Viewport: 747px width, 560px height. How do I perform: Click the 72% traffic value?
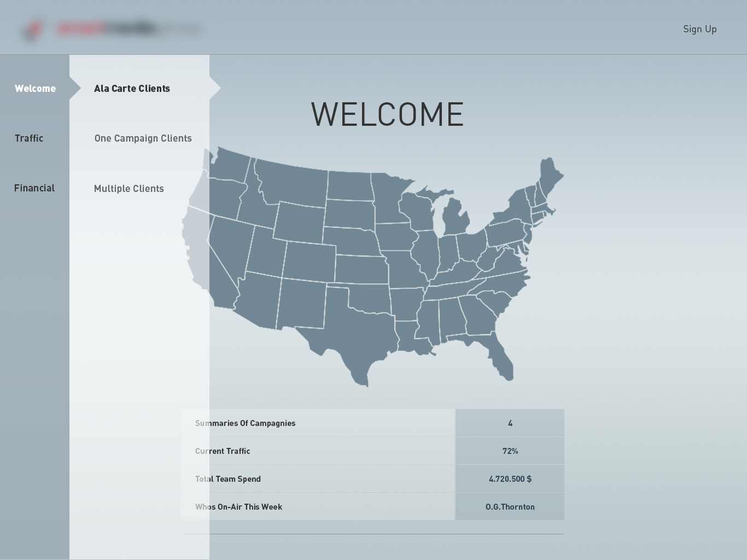510,451
